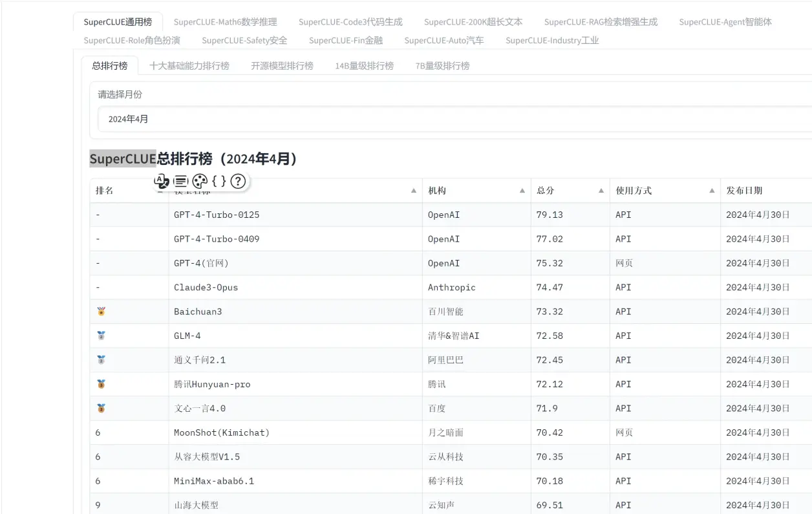Click the 云从科技 organization cell
Screen dimensions: 812x514
476,457
